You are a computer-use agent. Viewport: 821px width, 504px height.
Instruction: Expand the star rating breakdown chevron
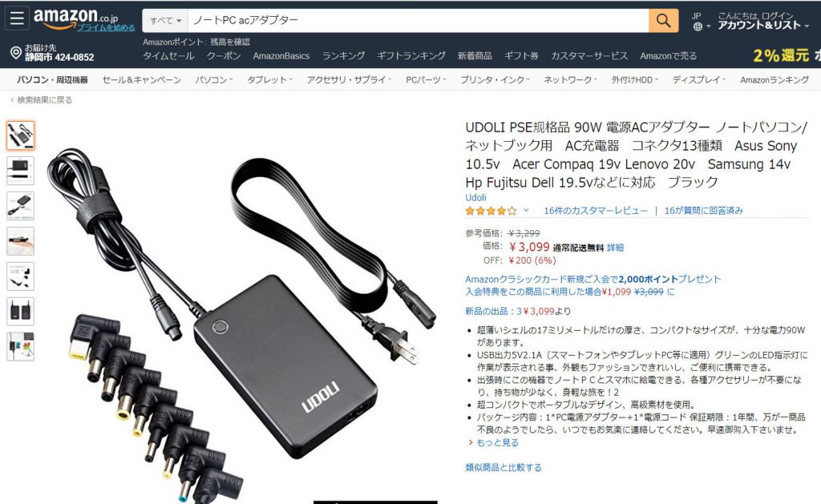[x=526, y=211]
